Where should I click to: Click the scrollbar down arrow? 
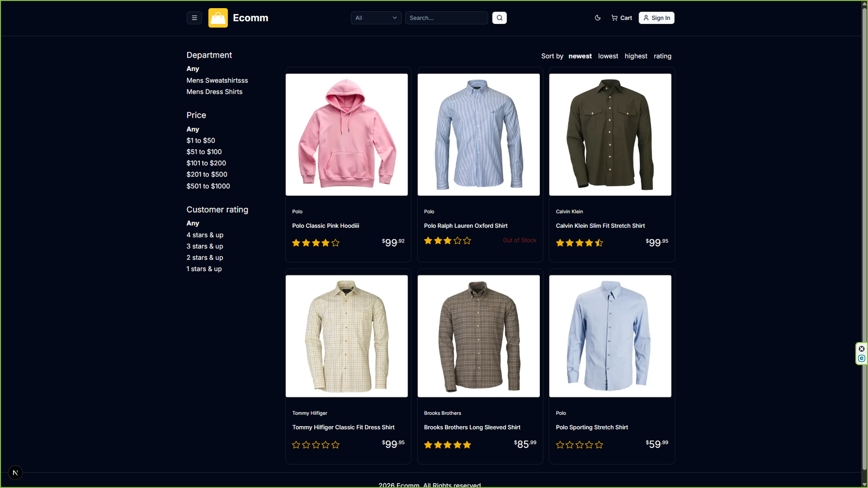(864, 484)
